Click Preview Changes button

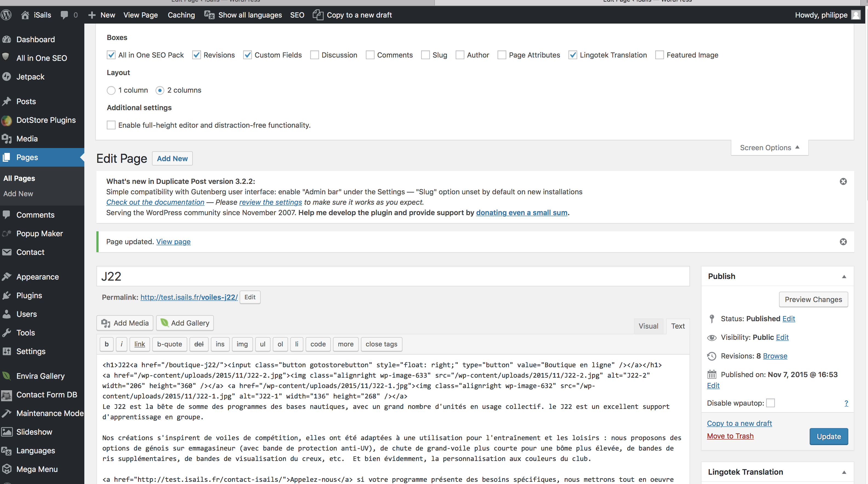point(813,300)
